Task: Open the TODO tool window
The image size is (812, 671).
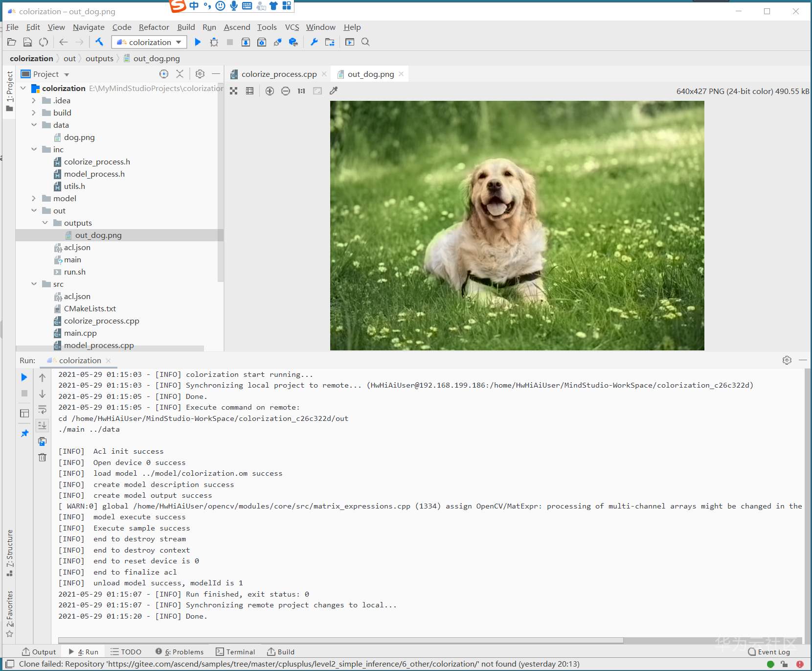Action: click(126, 652)
